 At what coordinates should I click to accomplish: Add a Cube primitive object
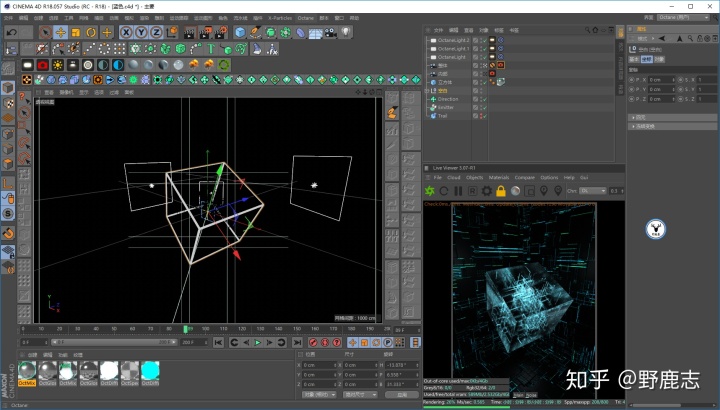240,32
